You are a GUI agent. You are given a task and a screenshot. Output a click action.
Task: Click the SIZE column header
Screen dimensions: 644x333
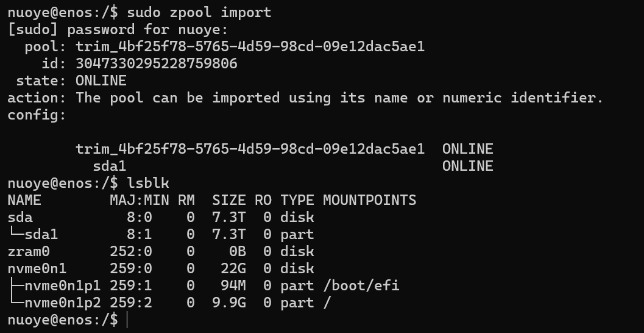(x=228, y=200)
